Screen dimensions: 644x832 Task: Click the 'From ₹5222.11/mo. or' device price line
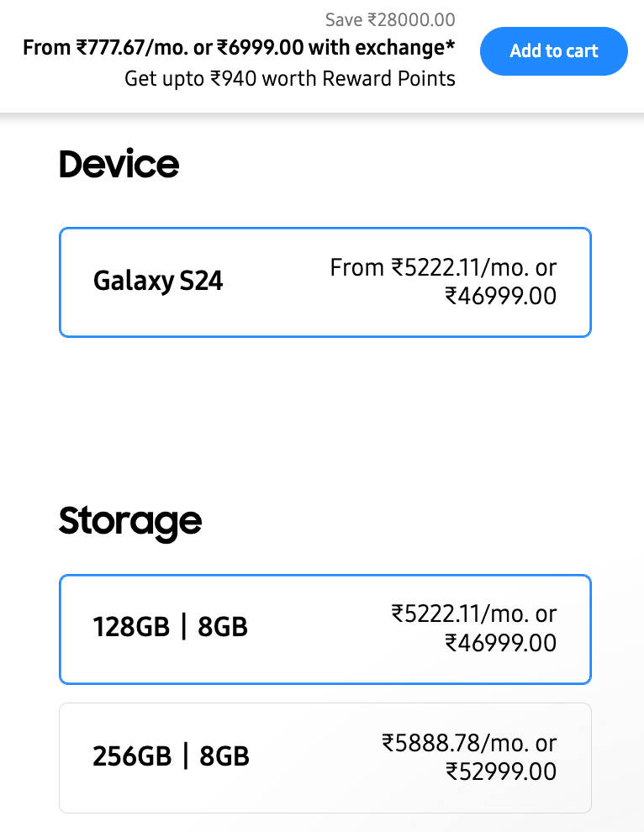point(443,268)
